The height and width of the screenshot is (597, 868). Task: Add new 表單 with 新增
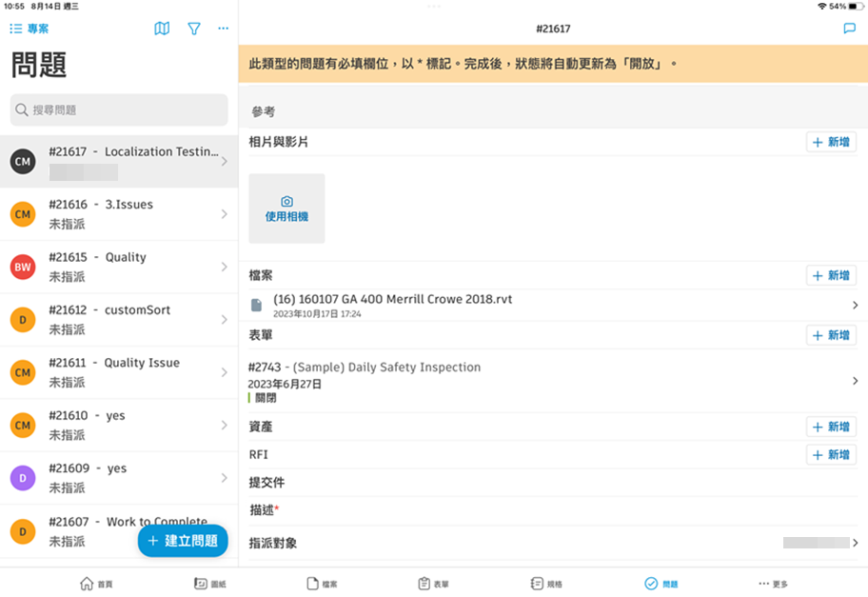[831, 335]
